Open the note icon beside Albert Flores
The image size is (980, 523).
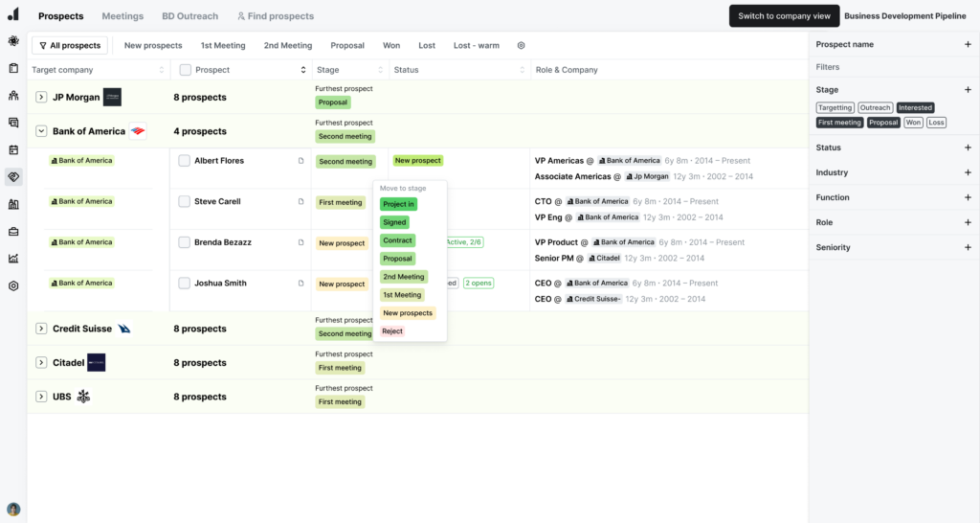(301, 161)
